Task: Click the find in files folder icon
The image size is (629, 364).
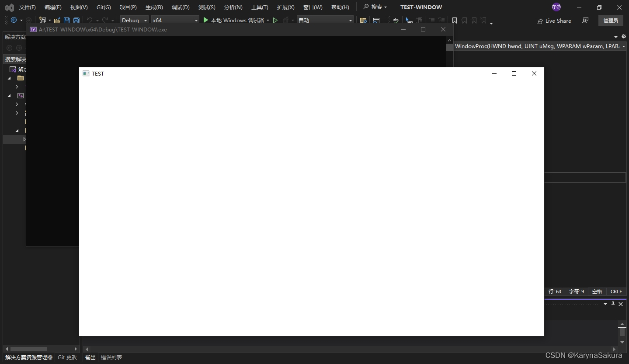Action: (363, 20)
